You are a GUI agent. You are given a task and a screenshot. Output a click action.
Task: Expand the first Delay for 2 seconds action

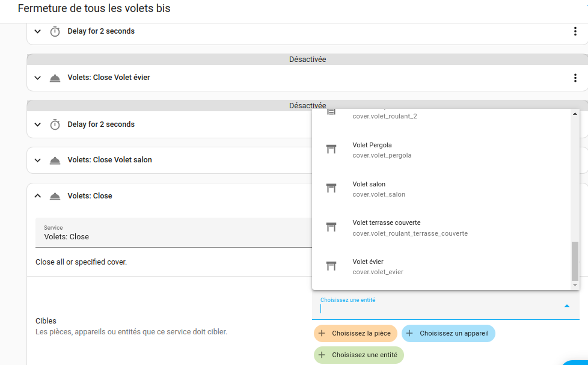tap(38, 31)
